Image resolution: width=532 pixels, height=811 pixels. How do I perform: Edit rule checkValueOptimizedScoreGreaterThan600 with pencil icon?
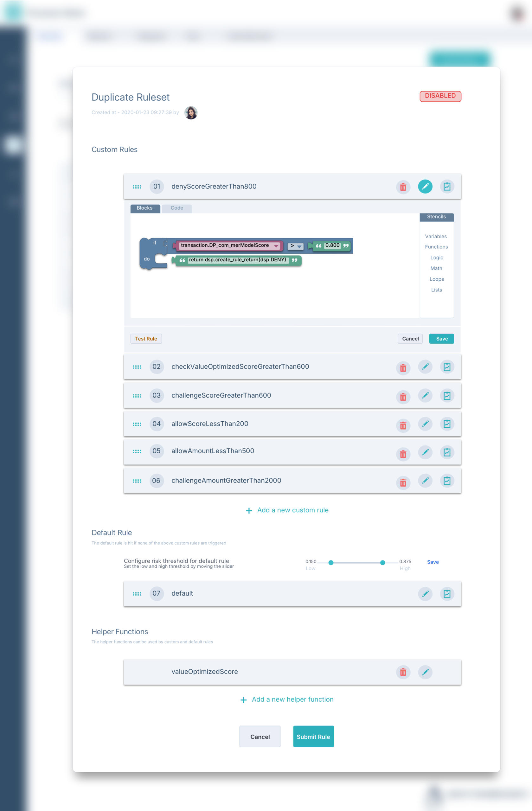(x=425, y=367)
